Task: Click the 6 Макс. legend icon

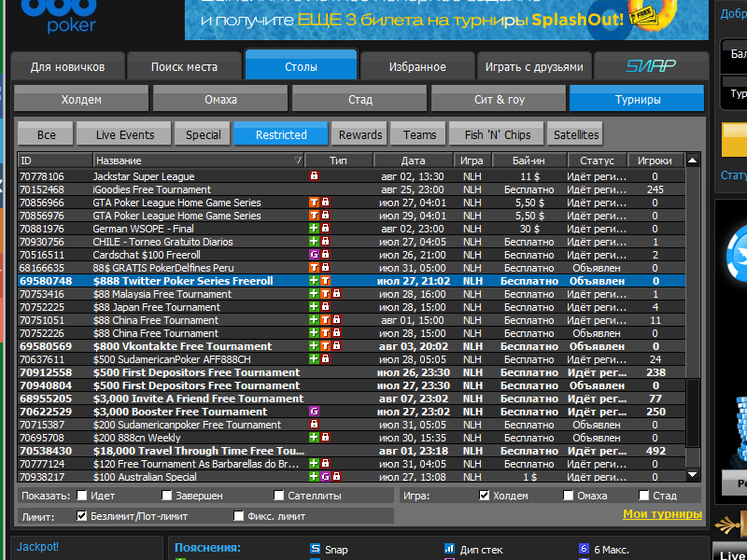Action: pyautogui.click(x=584, y=549)
